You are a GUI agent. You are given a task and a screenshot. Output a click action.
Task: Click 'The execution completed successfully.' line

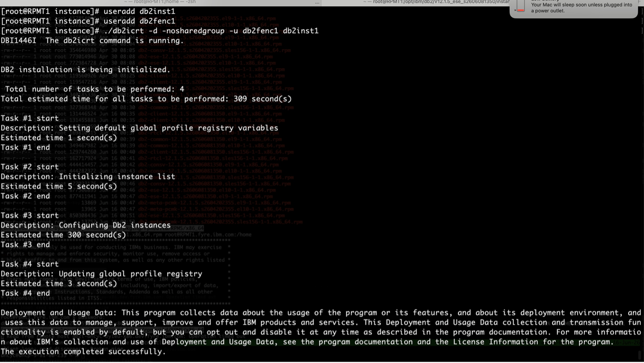[83, 352]
